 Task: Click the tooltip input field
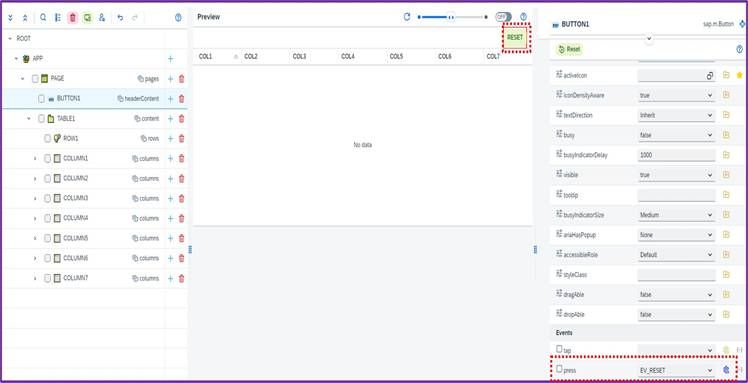(676, 196)
